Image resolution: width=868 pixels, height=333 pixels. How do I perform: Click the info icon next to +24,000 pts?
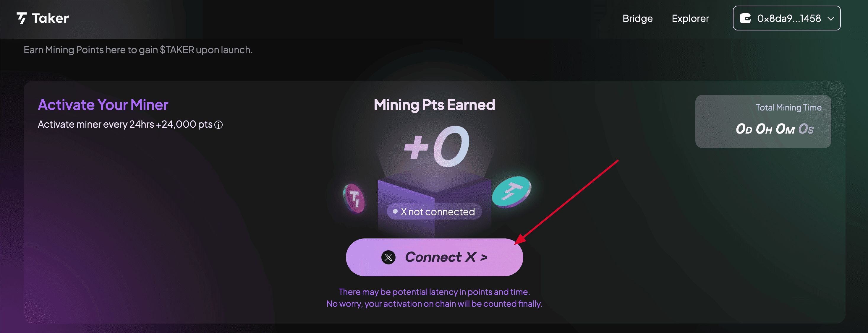point(218,125)
